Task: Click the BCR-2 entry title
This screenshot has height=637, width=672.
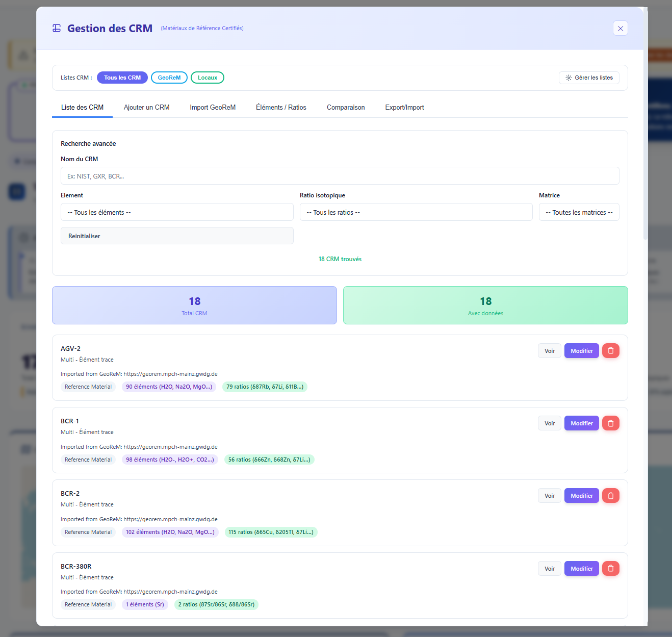Action: (70, 494)
